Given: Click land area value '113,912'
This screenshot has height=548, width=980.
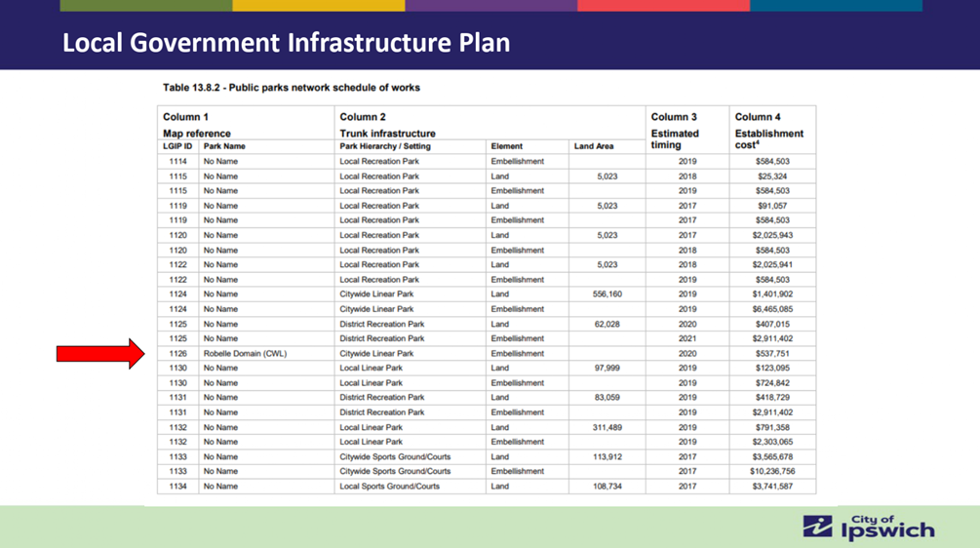Looking at the screenshot, I should [x=608, y=456].
